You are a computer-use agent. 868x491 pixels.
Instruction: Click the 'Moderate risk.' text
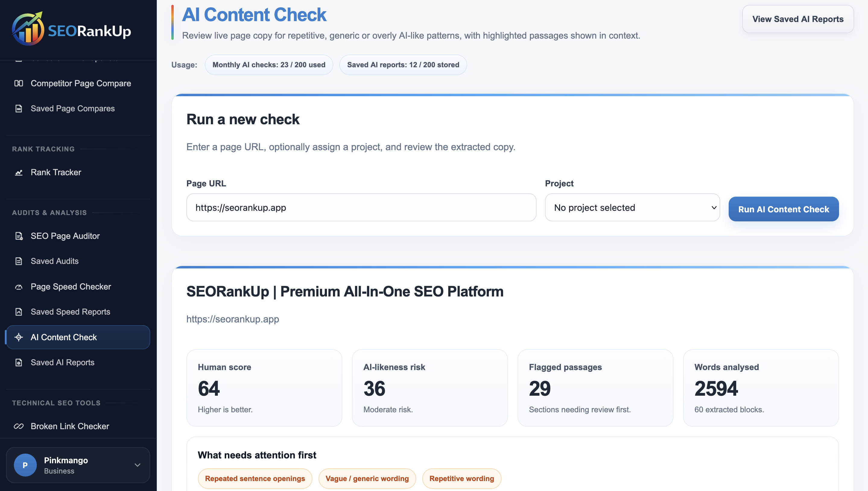[x=388, y=410]
